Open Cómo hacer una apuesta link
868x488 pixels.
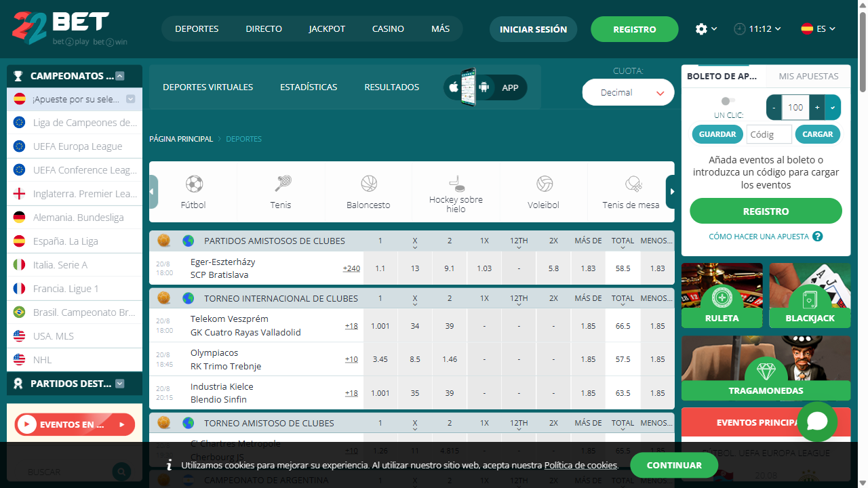click(x=759, y=237)
